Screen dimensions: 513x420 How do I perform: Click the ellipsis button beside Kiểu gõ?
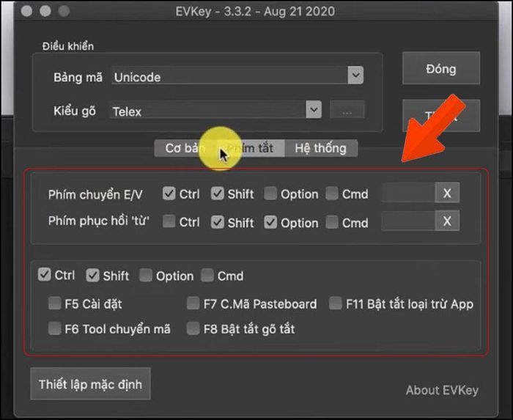pyautogui.click(x=347, y=109)
